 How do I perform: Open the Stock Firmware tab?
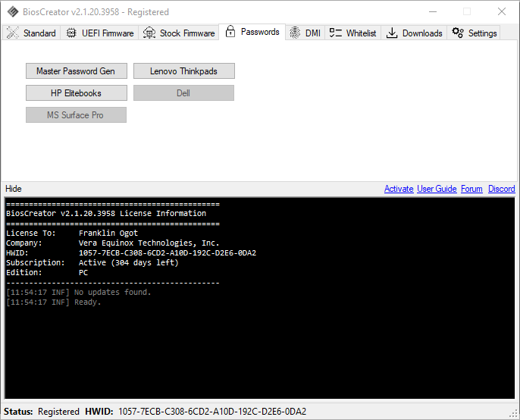point(179,33)
